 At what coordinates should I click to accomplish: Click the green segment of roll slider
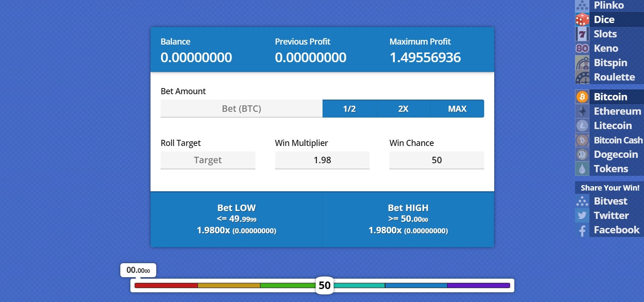[x=288, y=285]
